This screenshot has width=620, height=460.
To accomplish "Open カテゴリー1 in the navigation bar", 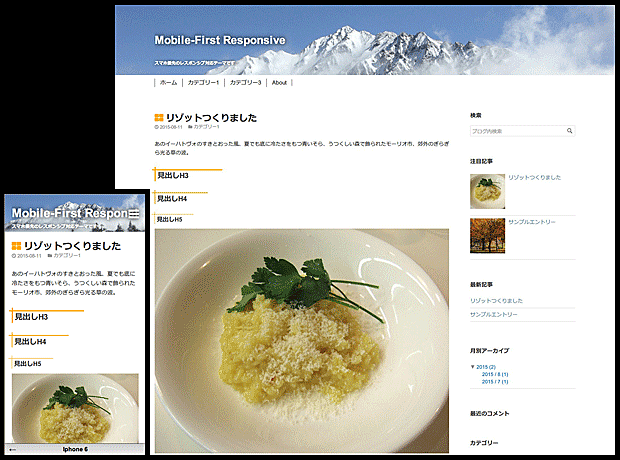I will pos(203,83).
